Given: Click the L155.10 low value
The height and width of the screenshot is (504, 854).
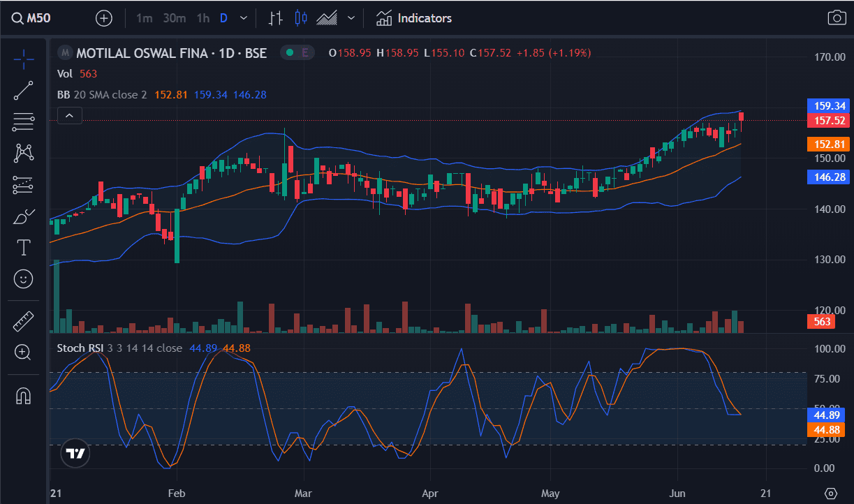Looking at the screenshot, I should [444, 52].
